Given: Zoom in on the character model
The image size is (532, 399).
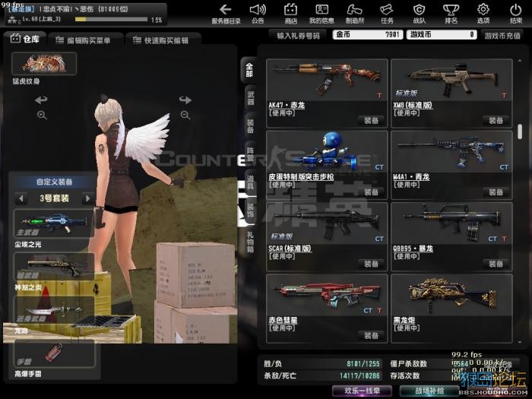Looking at the screenshot, I should pyautogui.click(x=42, y=116).
